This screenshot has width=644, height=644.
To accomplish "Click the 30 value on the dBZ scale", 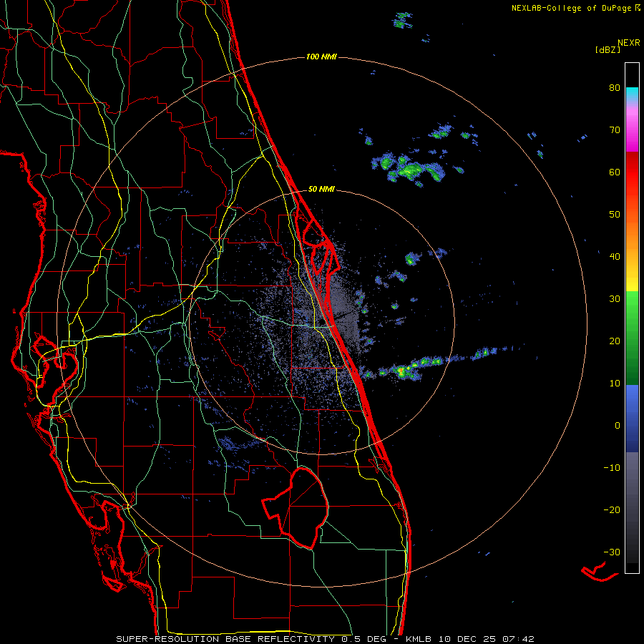I will click(x=615, y=299).
